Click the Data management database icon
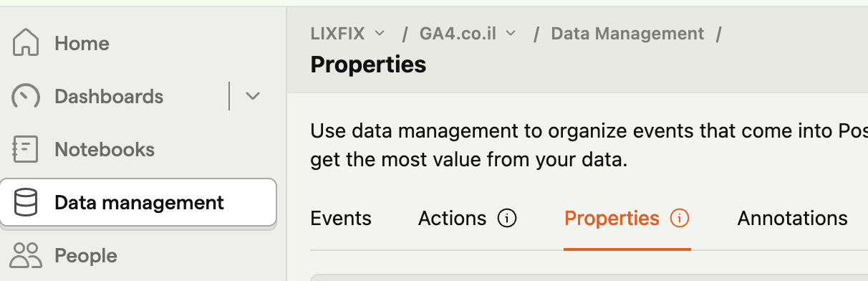This screenshot has width=868, height=281. pyautogui.click(x=26, y=203)
